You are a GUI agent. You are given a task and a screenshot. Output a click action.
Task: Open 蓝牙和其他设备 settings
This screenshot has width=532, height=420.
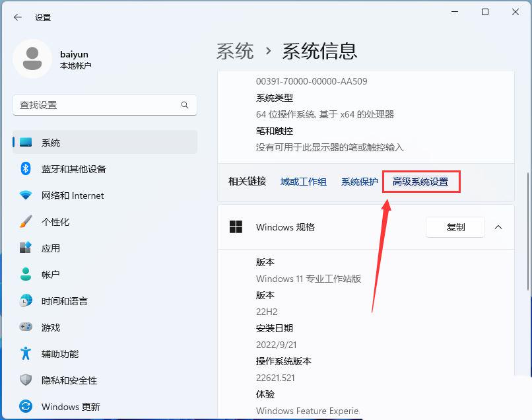105,169
